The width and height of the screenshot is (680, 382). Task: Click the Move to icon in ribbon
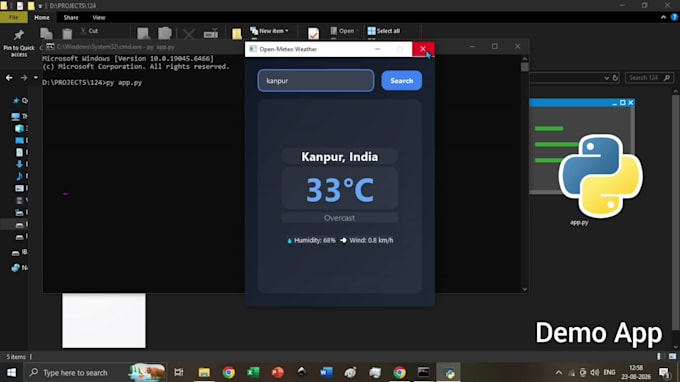point(143,33)
